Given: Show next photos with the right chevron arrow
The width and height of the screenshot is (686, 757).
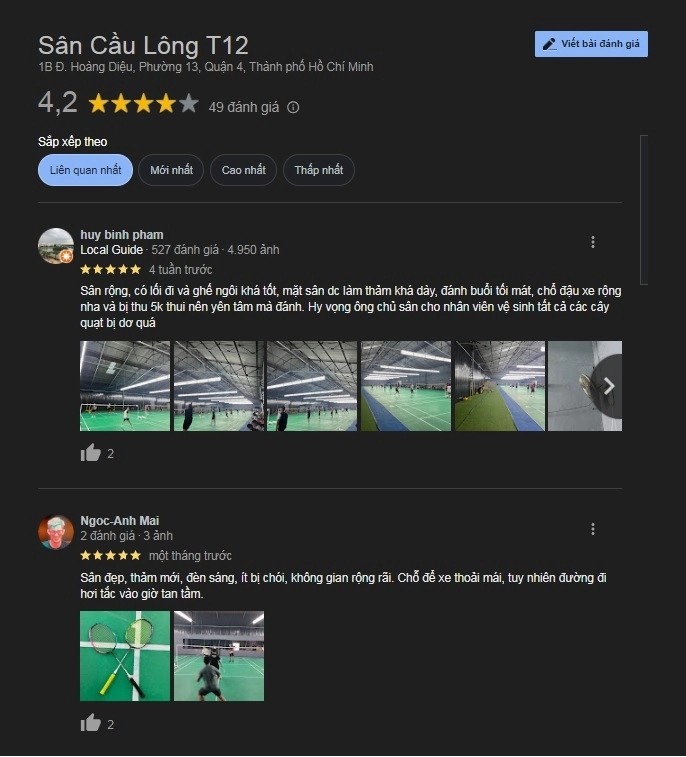Looking at the screenshot, I should point(608,386).
